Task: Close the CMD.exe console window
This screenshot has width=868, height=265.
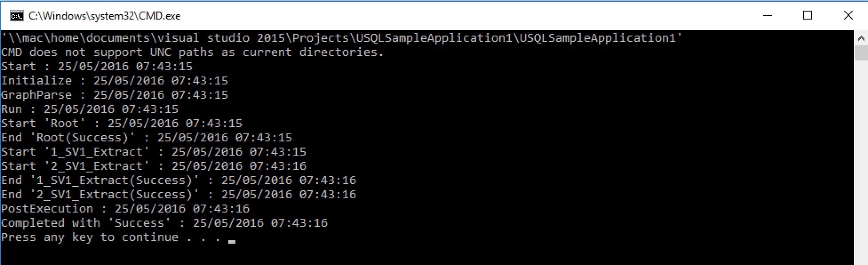Action: [x=848, y=16]
